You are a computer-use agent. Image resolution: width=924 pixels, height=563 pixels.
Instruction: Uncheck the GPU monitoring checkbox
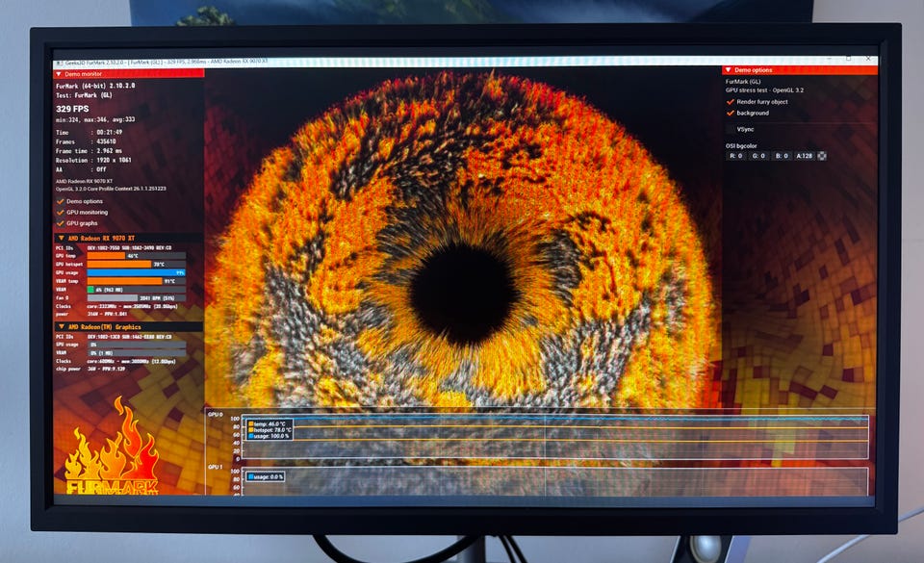[60, 212]
